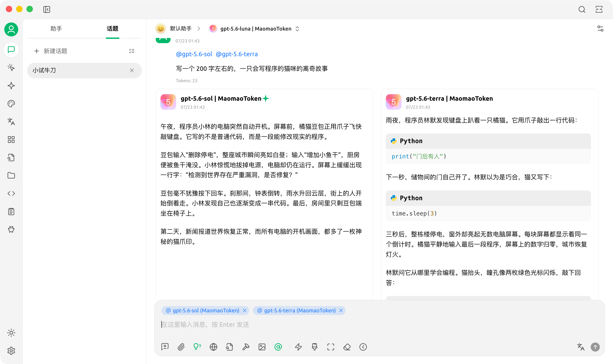The height and width of the screenshot is (364, 613).
Task: Click the time.sleep(3) code line
Action: (x=414, y=213)
